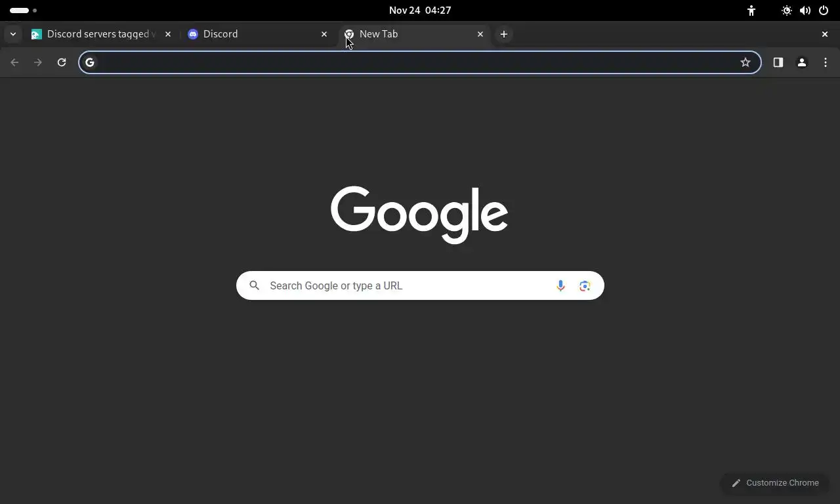
Task: Click the Google search box
Action: click(420, 285)
